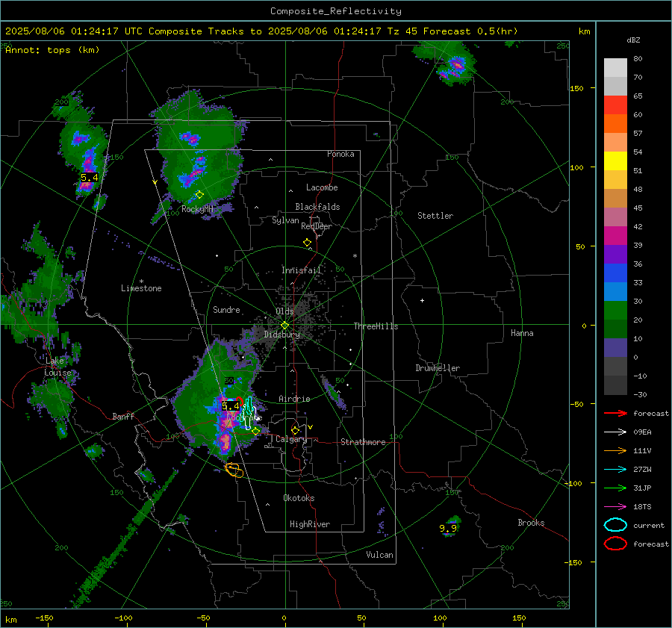Click the Limestone location label
This screenshot has width=672, height=628.
click(141, 288)
